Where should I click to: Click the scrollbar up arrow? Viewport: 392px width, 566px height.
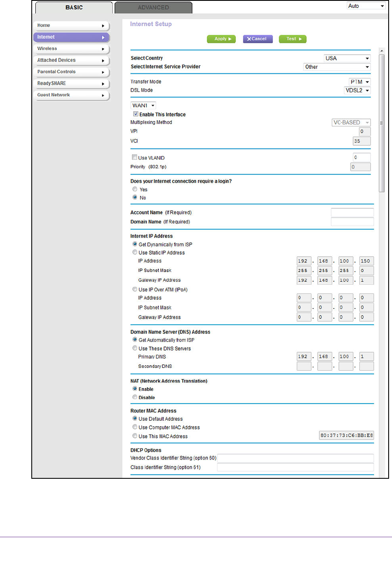381,51
